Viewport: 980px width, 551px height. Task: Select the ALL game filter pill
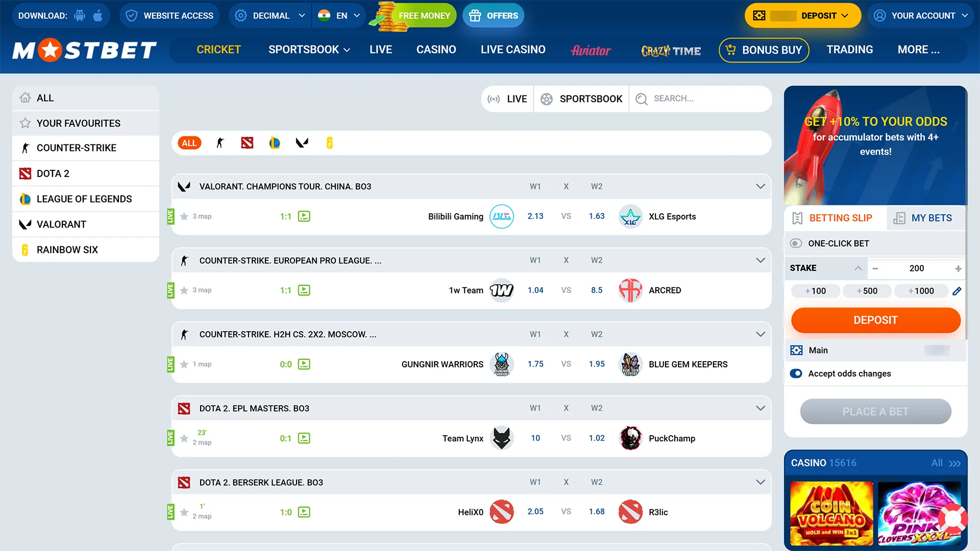(x=189, y=143)
